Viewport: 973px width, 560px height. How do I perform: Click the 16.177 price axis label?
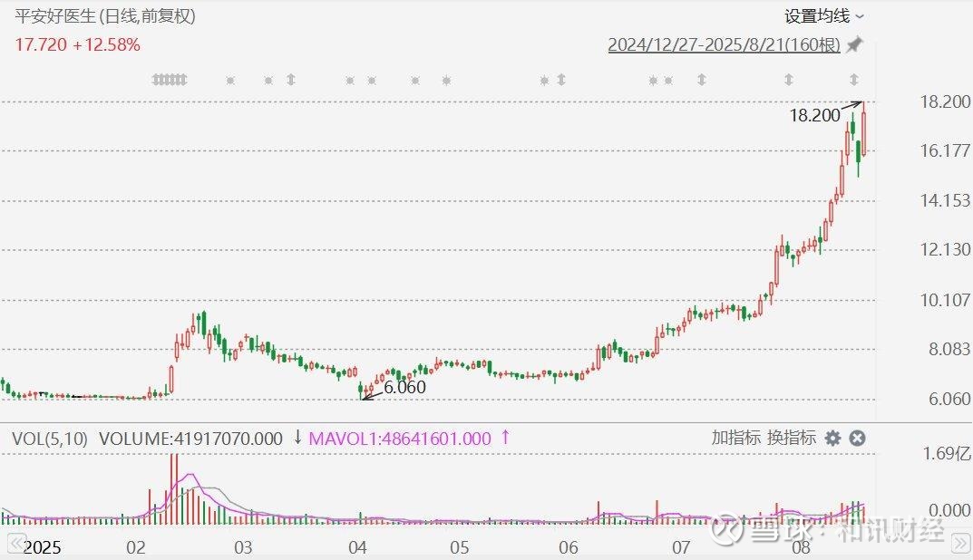(x=945, y=150)
